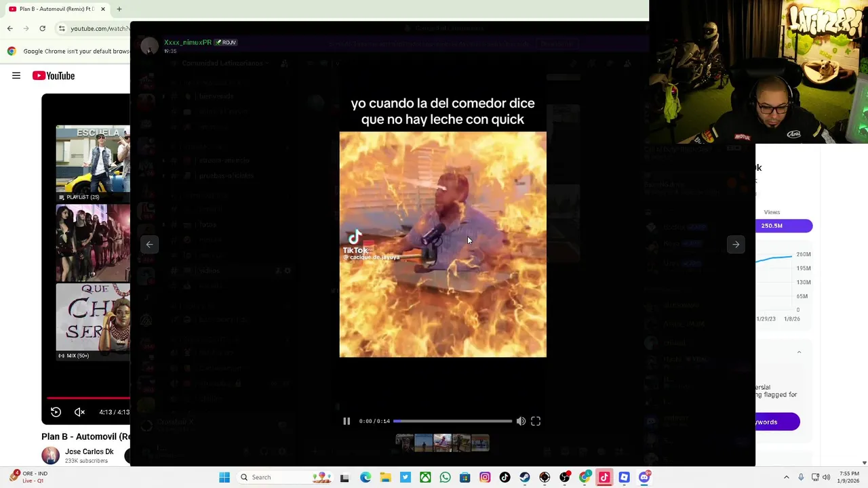The image size is (868, 488).
Task: Reload the YouTube page in Chrome
Action: pos(42,28)
